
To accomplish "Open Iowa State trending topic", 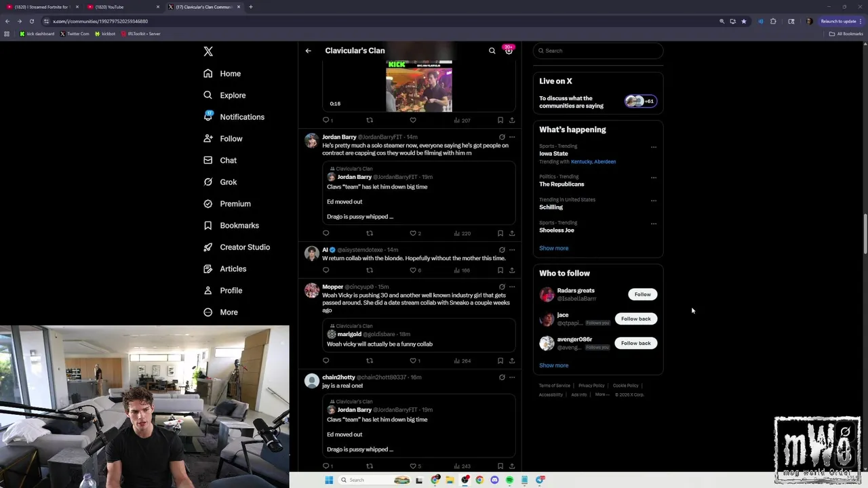I will [553, 154].
